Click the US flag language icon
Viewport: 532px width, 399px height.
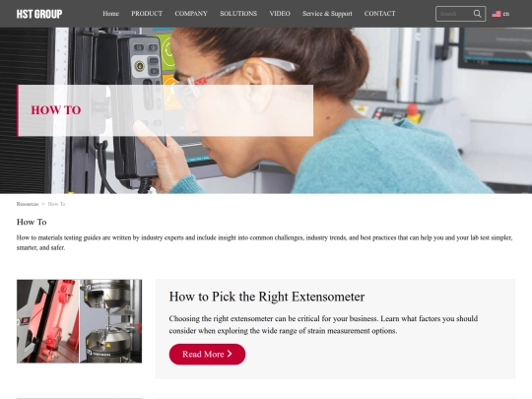click(x=496, y=14)
